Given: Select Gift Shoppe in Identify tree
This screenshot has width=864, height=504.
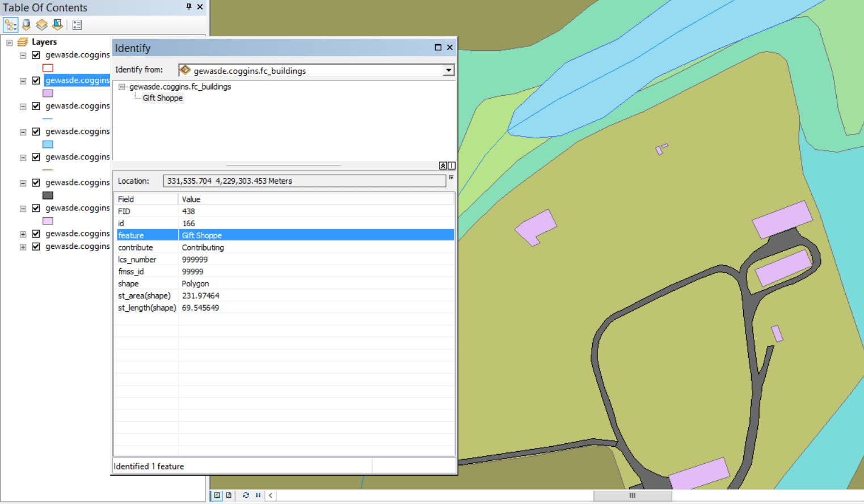Looking at the screenshot, I should [163, 98].
